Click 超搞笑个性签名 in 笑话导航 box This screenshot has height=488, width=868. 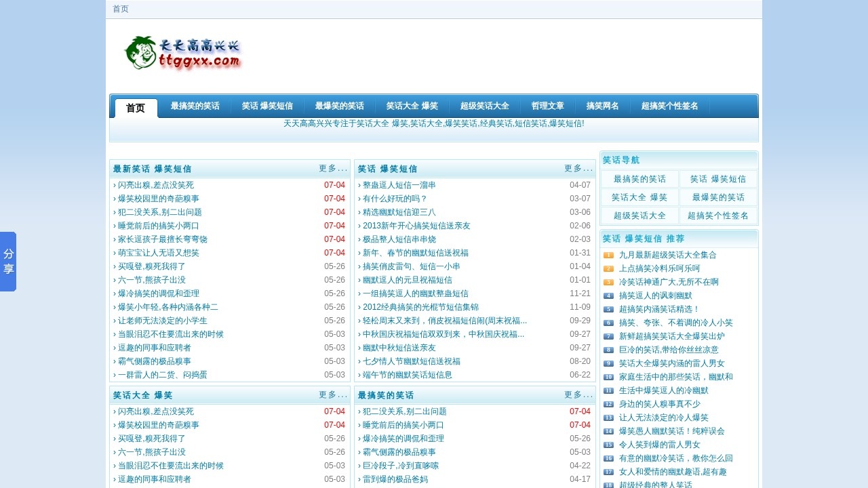tap(717, 216)
